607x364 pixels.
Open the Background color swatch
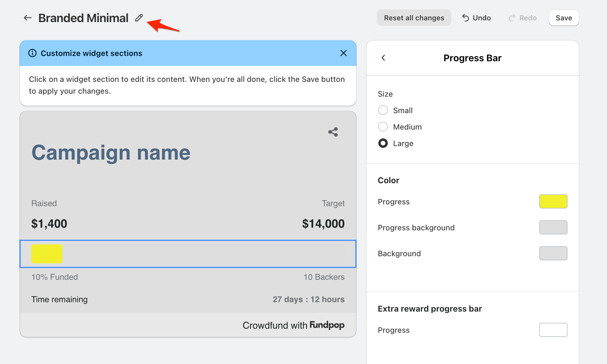[x=553, y=253]
